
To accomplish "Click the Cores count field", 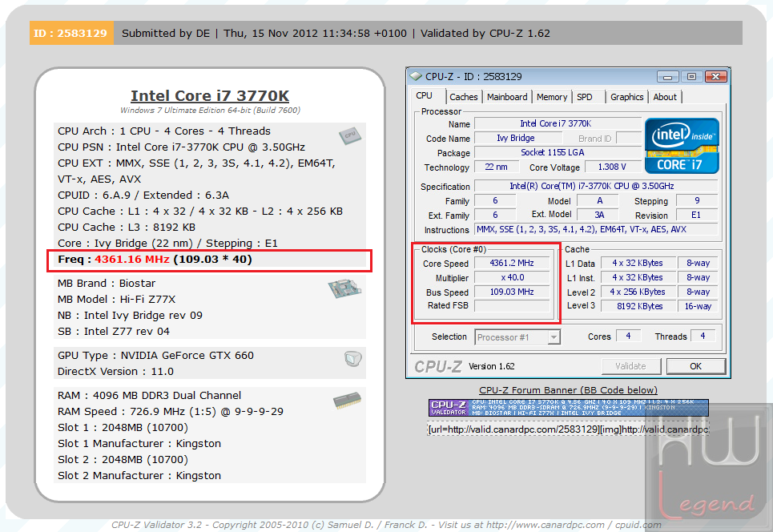I will click(629, 336).
